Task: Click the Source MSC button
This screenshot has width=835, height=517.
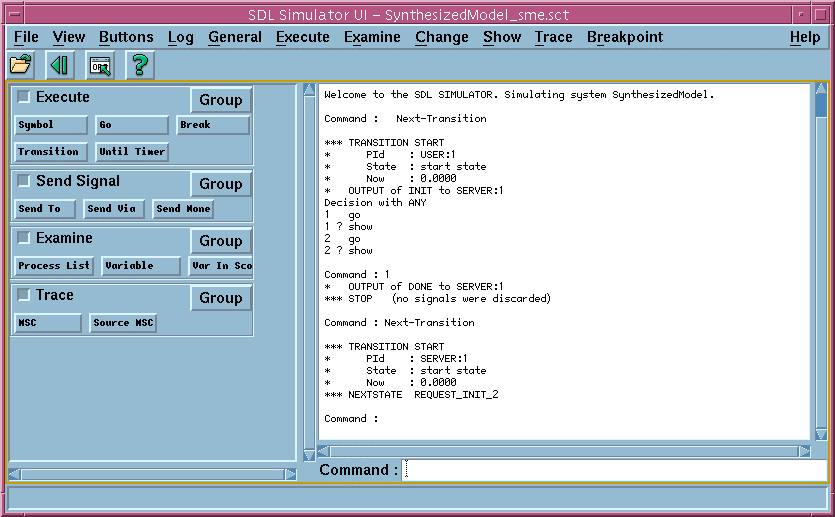Action: pyautogui.click(x=123, y=323)
